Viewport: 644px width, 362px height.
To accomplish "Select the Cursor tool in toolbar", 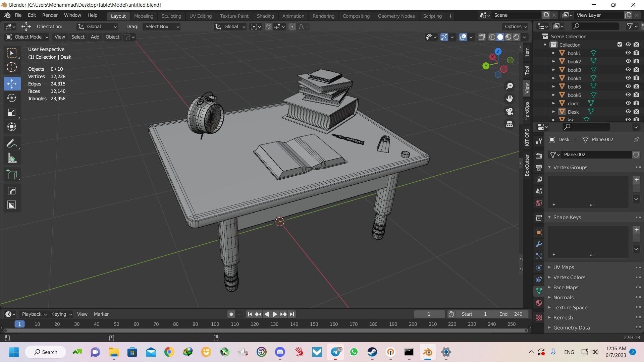I will (x=12, y=67).
